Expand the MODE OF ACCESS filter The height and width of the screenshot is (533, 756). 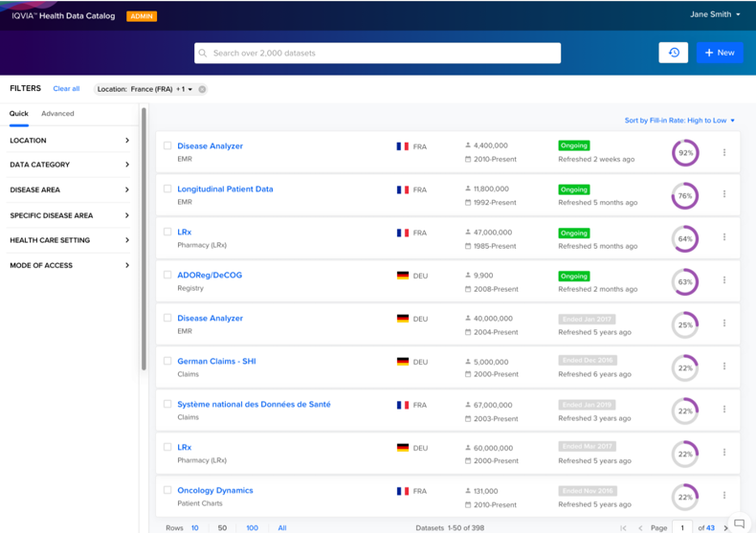70,265
